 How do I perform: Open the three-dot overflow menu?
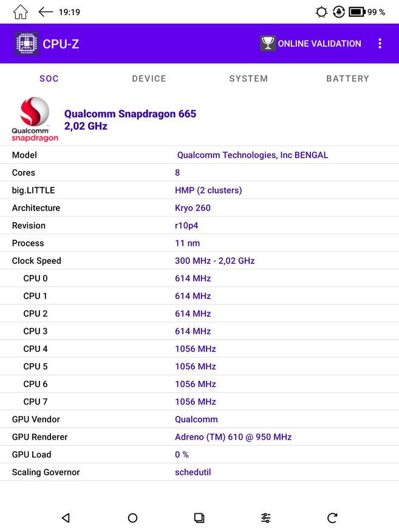pyautogui.click(x=380, y=44)
